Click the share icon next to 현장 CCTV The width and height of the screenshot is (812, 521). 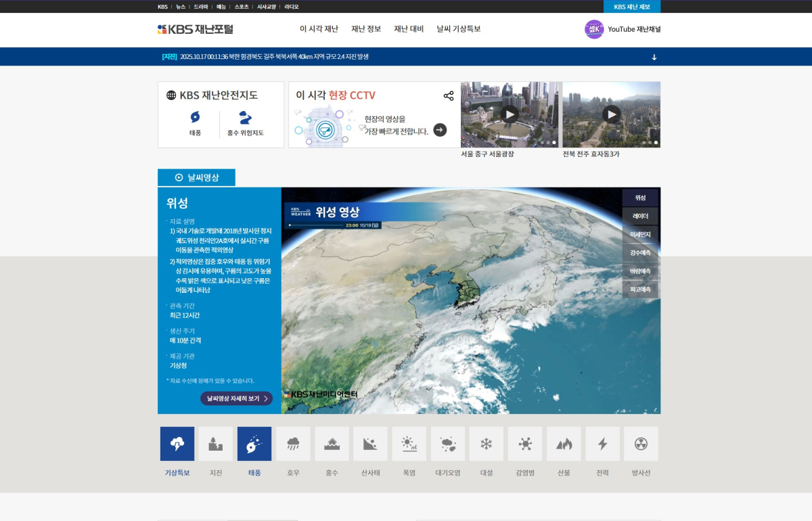tap(449, 96)
